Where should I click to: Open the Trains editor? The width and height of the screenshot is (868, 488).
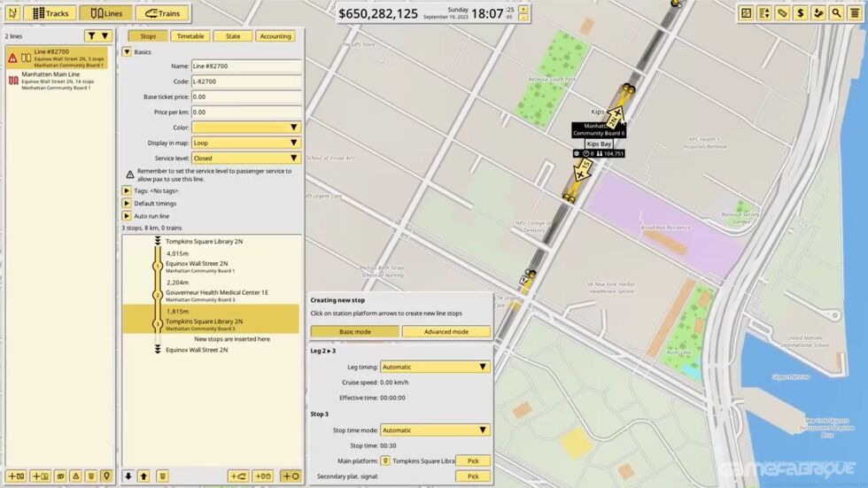point(162,12)
